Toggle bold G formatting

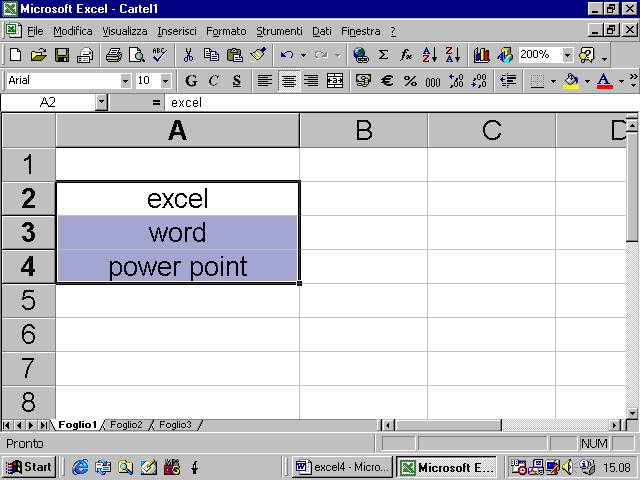[191, 81]
